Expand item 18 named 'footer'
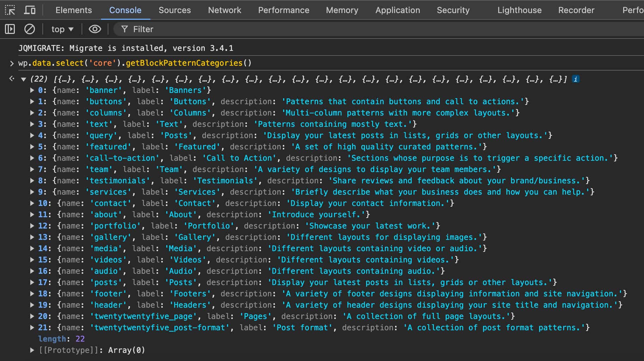The image size is (644, 361). click(32, 294)
